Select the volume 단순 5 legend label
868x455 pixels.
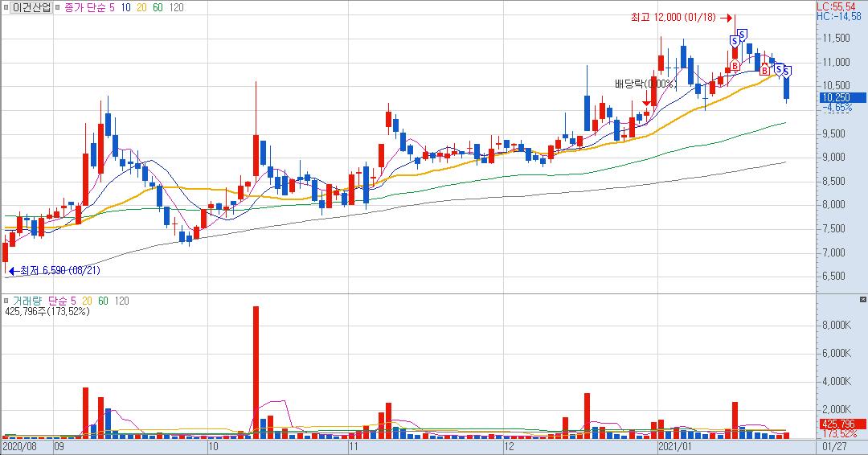coord(61,301)
